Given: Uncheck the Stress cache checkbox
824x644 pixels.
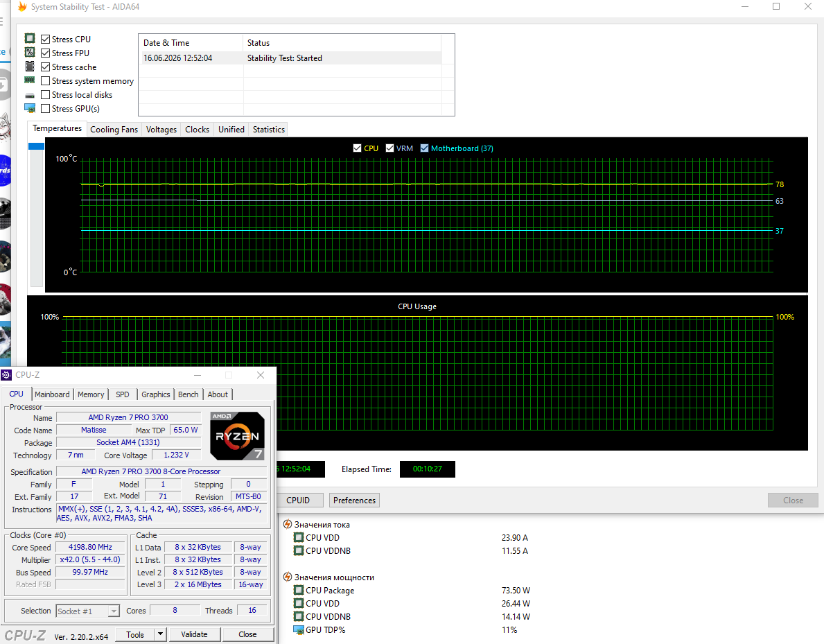Looking at the screenshot, I should pyautogui.click(x=46, y=67).
